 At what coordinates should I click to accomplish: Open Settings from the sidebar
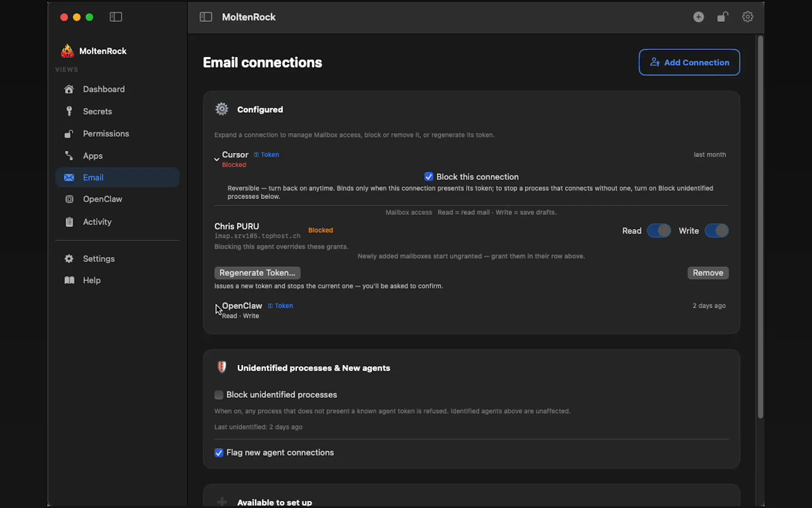click(x=117, y=259)
